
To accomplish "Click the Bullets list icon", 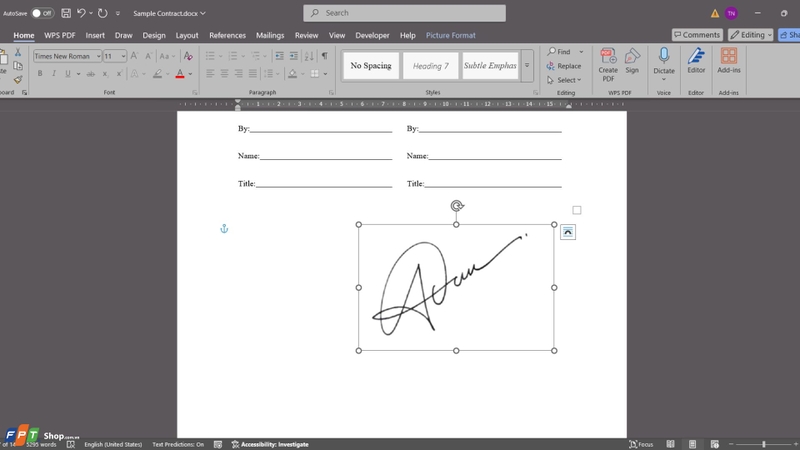I will point(210,56).
